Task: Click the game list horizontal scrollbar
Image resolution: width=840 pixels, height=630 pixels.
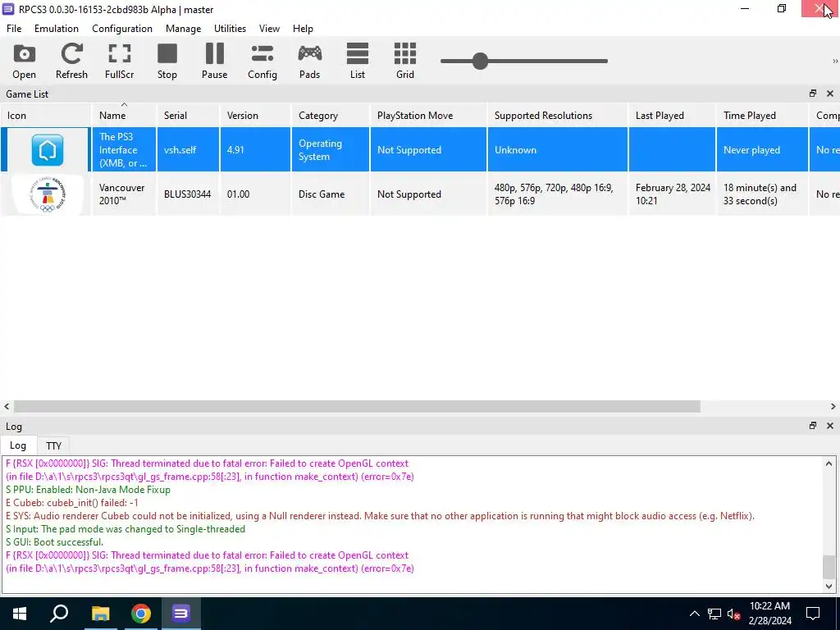Action: (357, 407)
